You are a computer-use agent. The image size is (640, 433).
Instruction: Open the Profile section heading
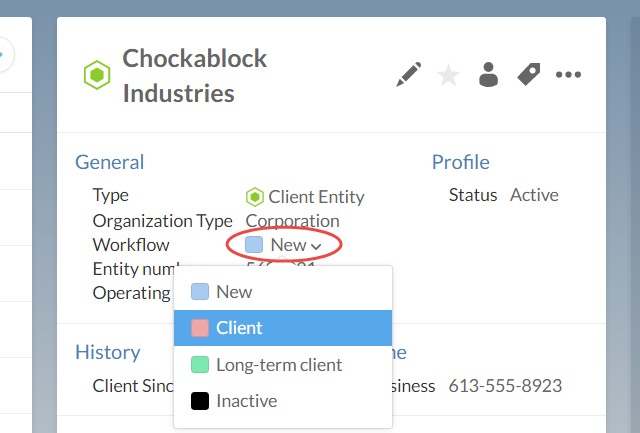click(460, 162)
